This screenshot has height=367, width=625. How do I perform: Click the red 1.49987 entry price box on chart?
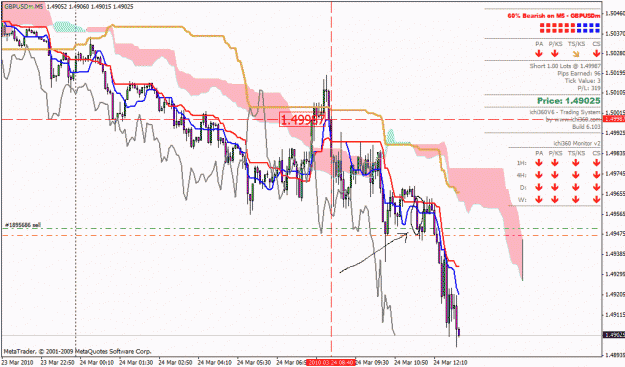point(301,119)
